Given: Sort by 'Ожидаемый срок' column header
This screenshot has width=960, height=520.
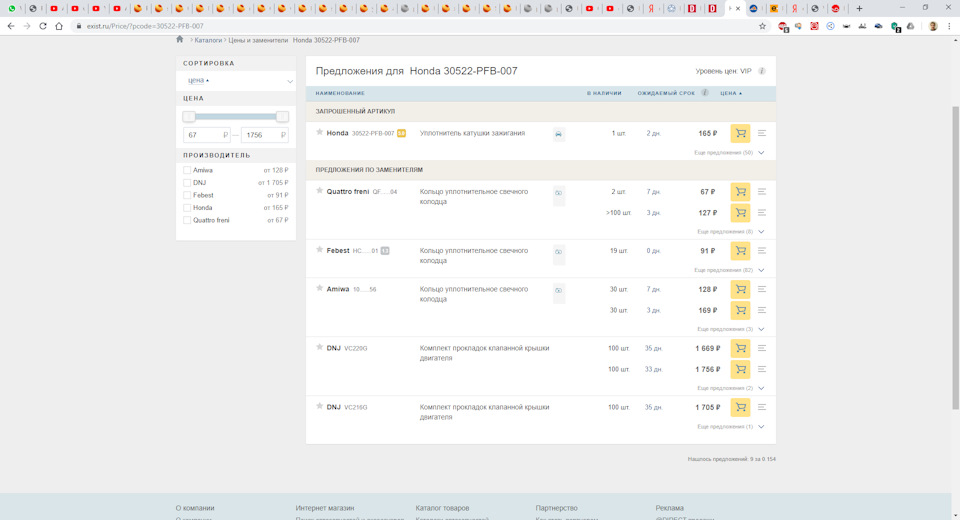Looking at the screenshot, I should click(x=666, y=93).
